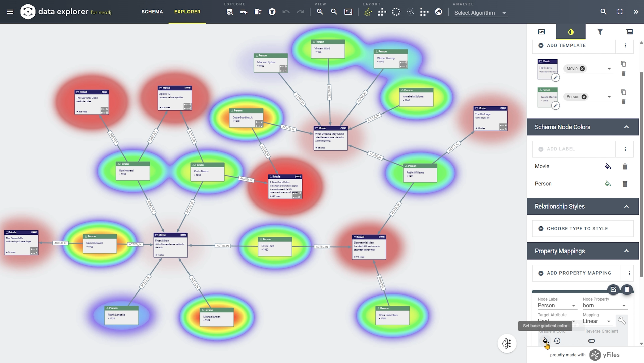Open the Node Property born dropdown
Viewport: 644px width, 363px height.
point(604,305)
